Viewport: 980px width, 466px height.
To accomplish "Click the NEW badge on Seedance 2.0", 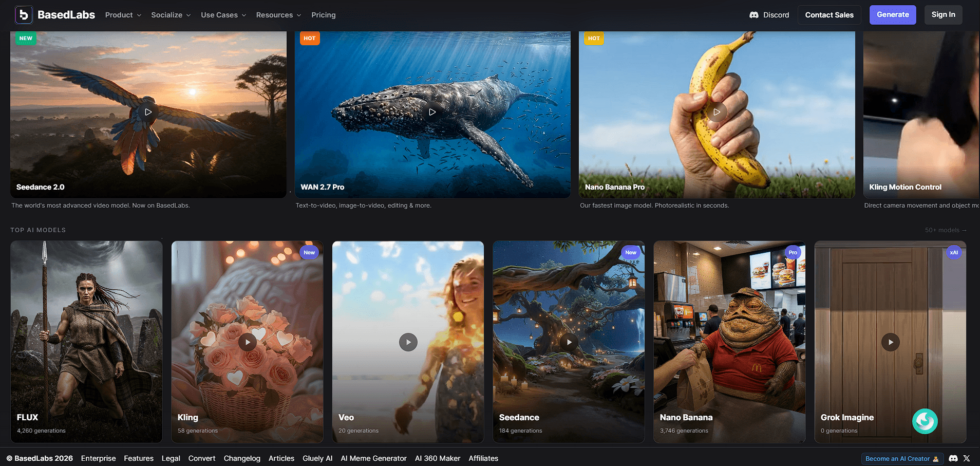I will pyautogui.click(x=26, y=39).
